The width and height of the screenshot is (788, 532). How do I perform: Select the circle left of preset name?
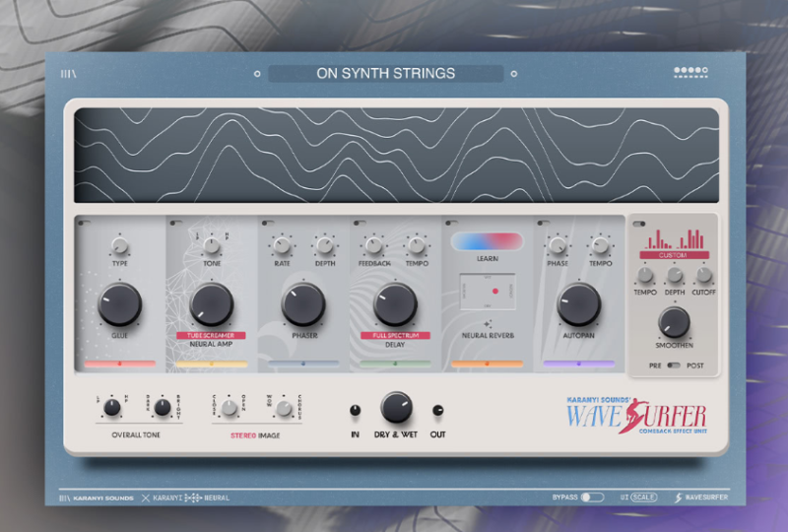[257, 73]
